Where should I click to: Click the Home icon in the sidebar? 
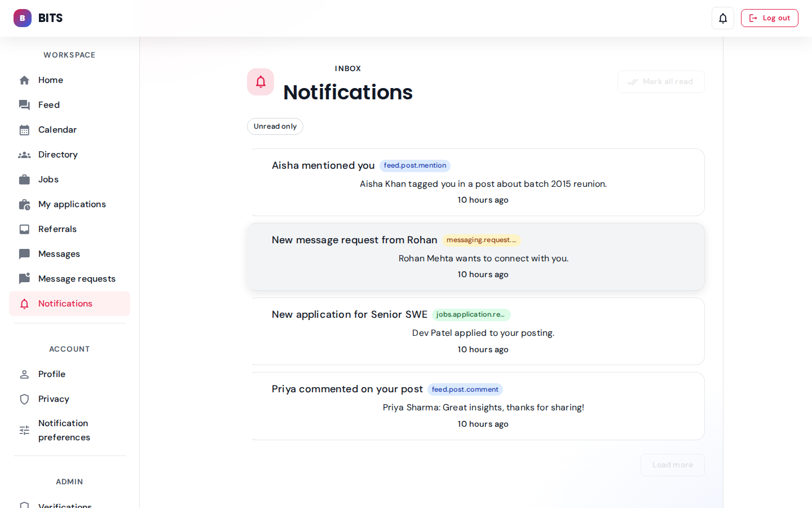click(24, 80)
